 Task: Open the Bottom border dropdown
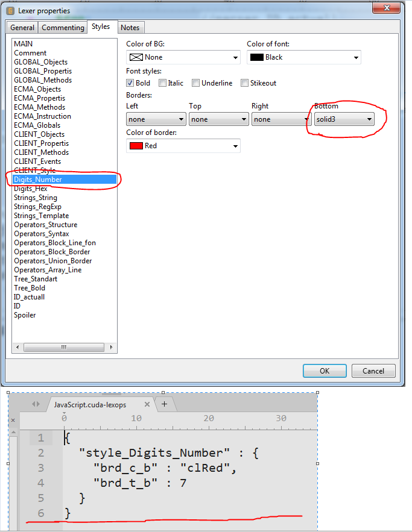344,119
